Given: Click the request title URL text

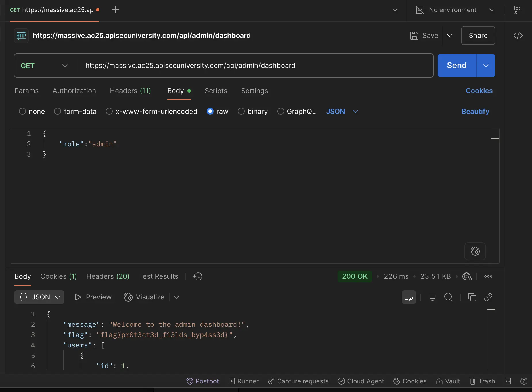Looking at the screenshot, I should [142, 36].
